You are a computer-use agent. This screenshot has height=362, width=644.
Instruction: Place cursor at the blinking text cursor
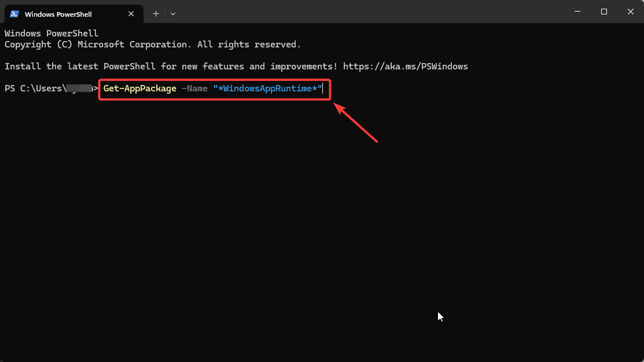click(x=322, y=88)
